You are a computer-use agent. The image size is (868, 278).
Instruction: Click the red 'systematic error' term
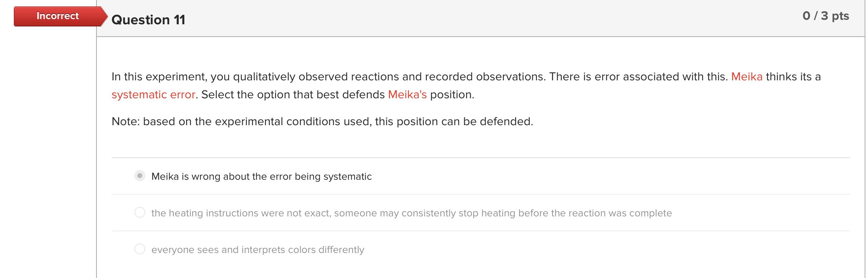(153, 95)
